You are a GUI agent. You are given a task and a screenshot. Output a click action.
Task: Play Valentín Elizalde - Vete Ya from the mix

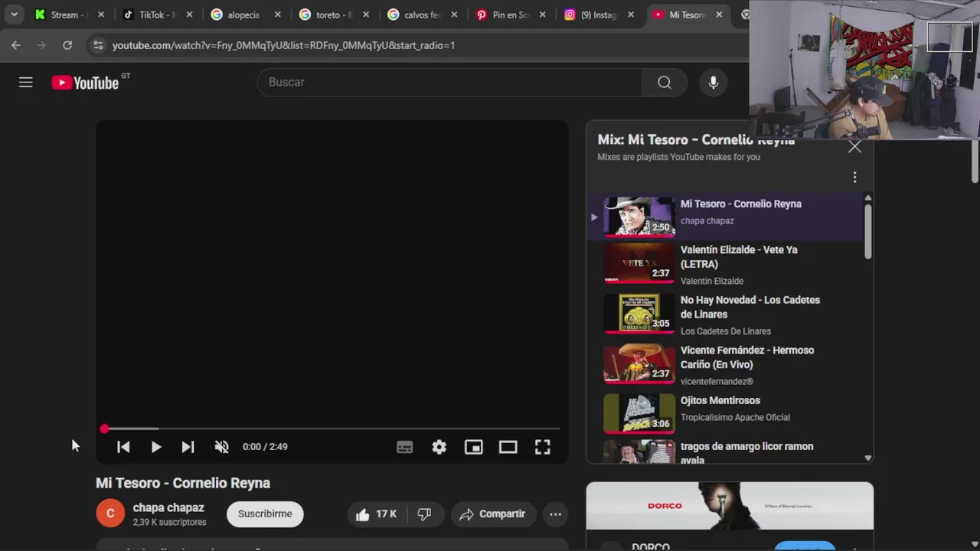[x=726, y=265]
